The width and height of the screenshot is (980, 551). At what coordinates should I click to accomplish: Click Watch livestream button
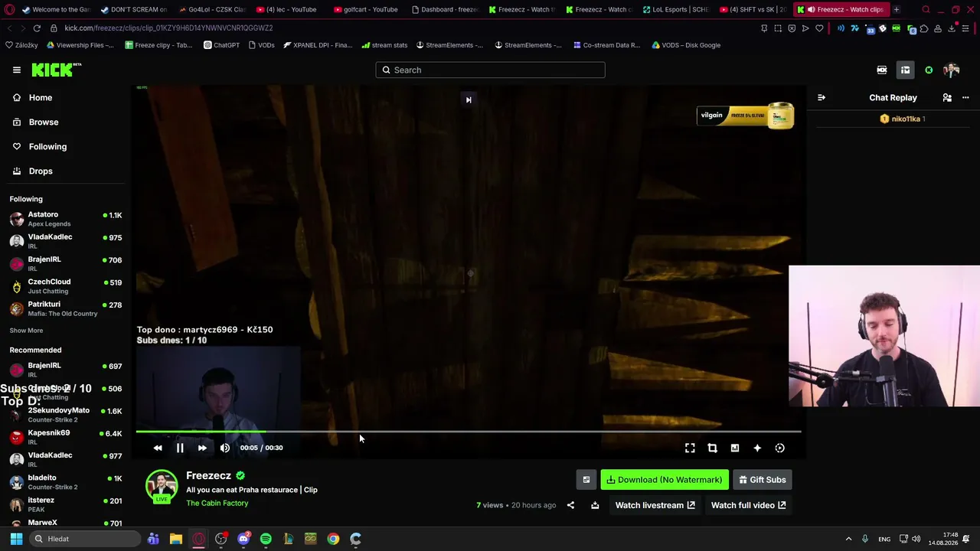(655, 505)
